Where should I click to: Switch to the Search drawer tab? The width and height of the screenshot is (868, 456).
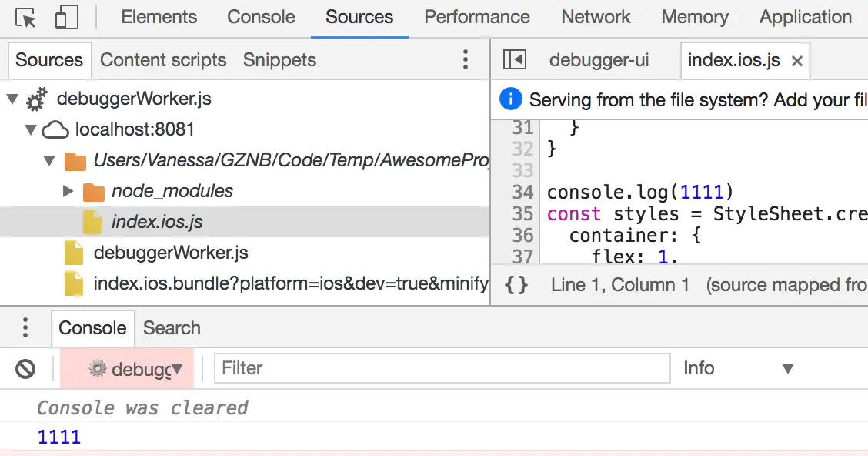pos(172,328)
